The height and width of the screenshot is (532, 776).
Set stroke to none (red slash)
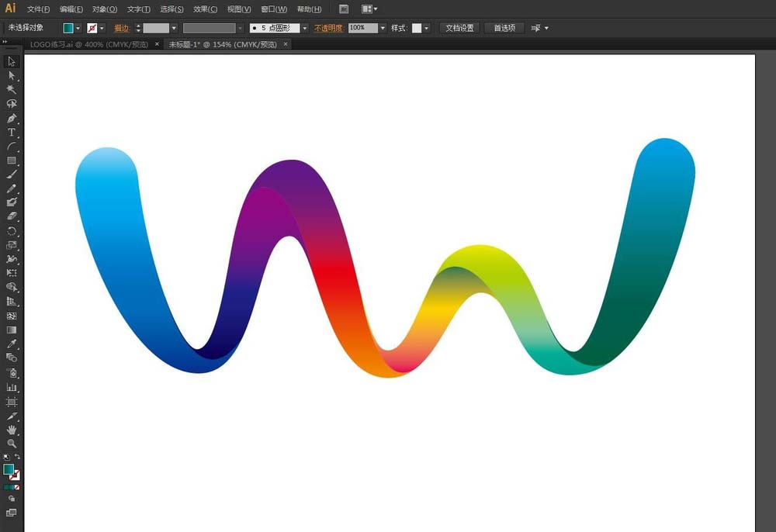[17, 488]
